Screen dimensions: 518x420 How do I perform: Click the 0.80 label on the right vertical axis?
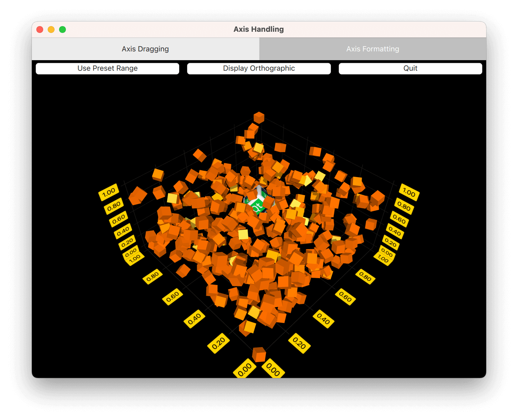tap(404, 207)
